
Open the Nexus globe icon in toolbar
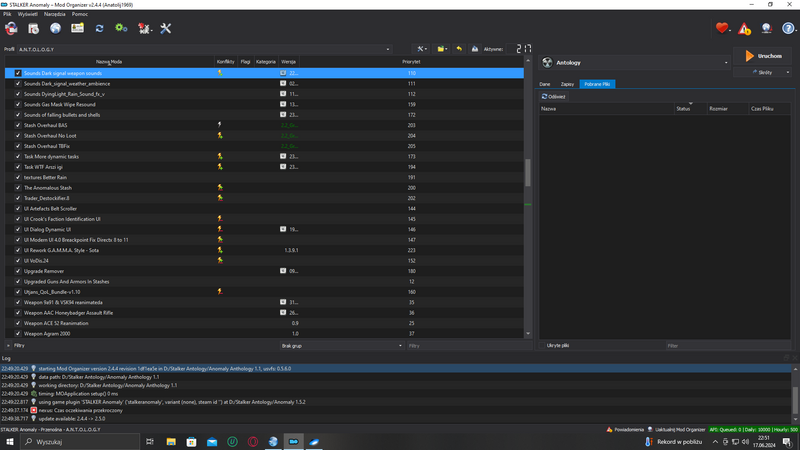coord(55,28)
